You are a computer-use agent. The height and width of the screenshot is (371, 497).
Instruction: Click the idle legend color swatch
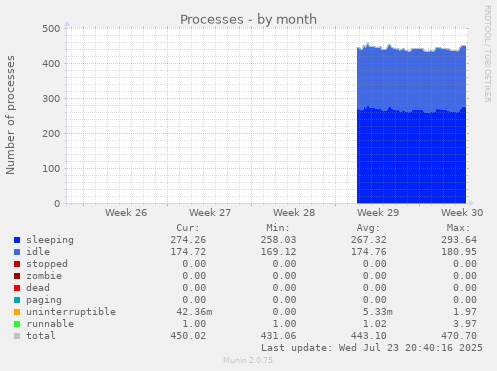[17, 252]
